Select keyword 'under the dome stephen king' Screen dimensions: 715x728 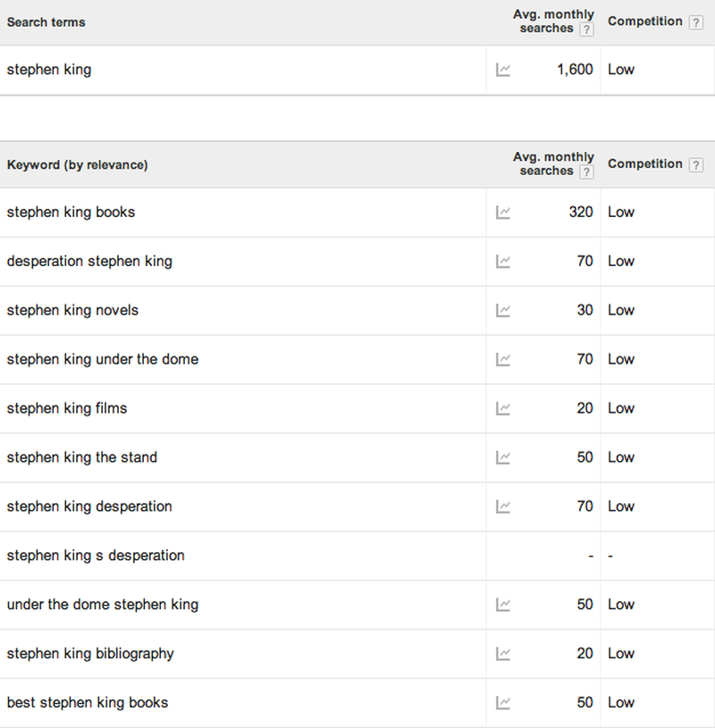point(102,605)
